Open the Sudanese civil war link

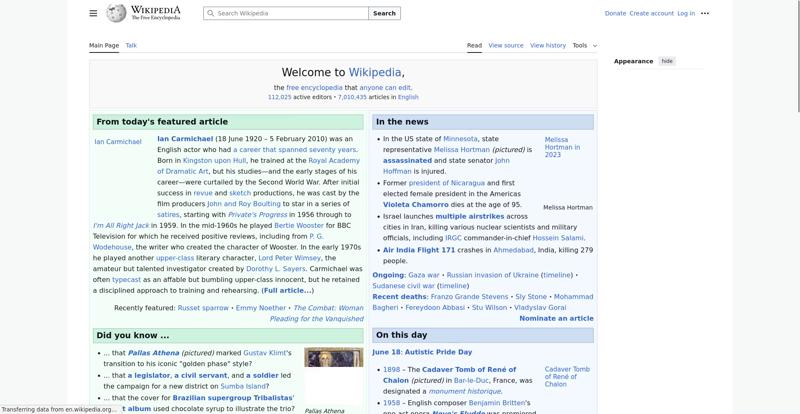coord(404,286)
